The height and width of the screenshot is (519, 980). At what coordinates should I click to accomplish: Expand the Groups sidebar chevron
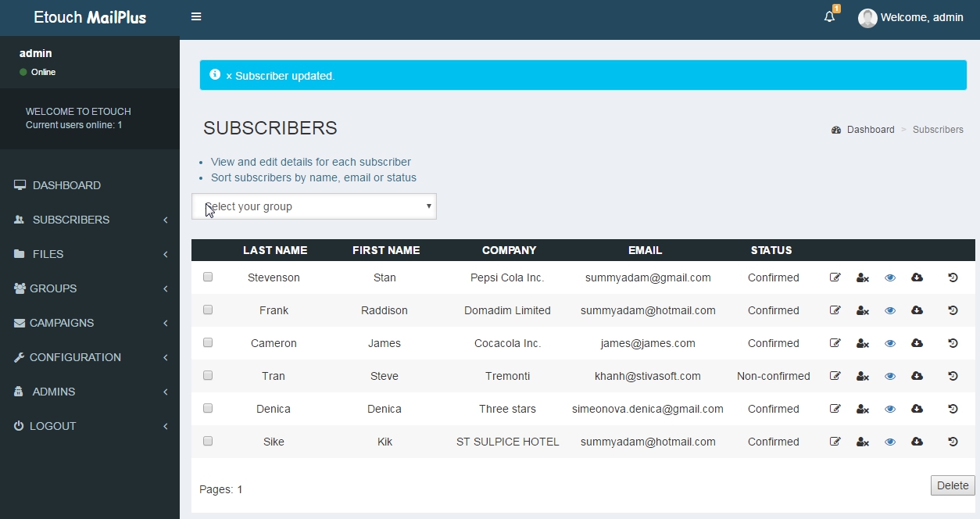tap(166, 289)
